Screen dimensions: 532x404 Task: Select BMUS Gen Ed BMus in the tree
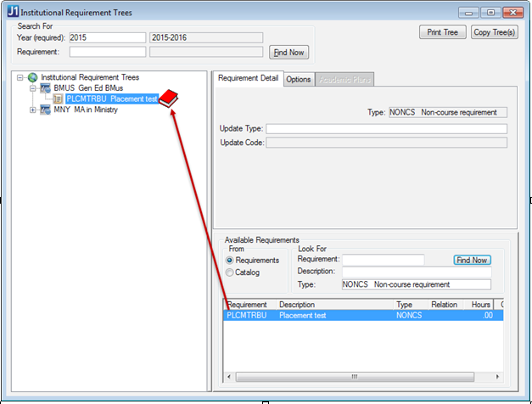click(x=88, y=88)
